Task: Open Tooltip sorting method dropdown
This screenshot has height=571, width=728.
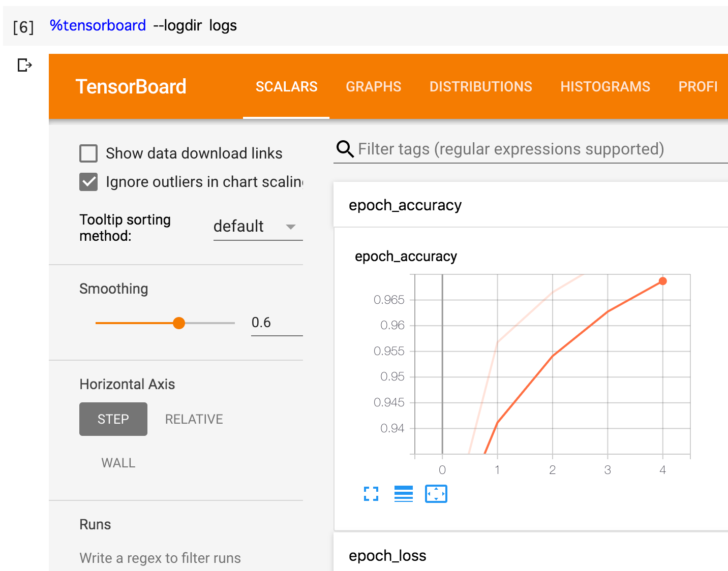Action: pyautogui.click(x=258, y=226)
